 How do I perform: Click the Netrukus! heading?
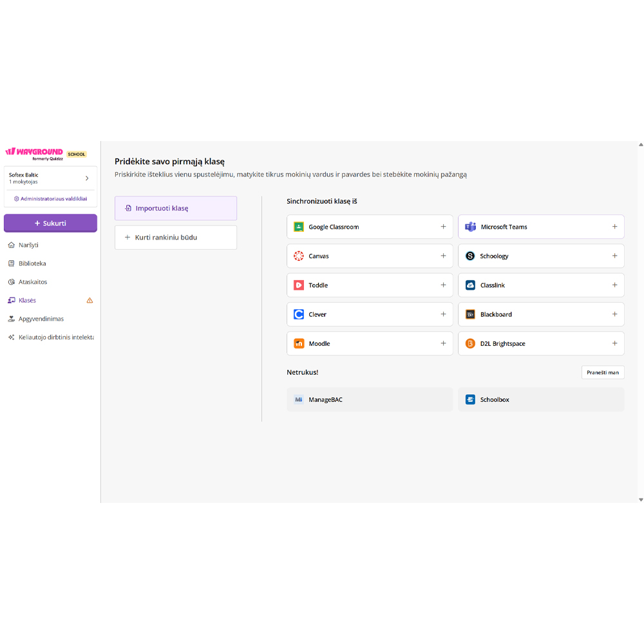pos(302,372)
